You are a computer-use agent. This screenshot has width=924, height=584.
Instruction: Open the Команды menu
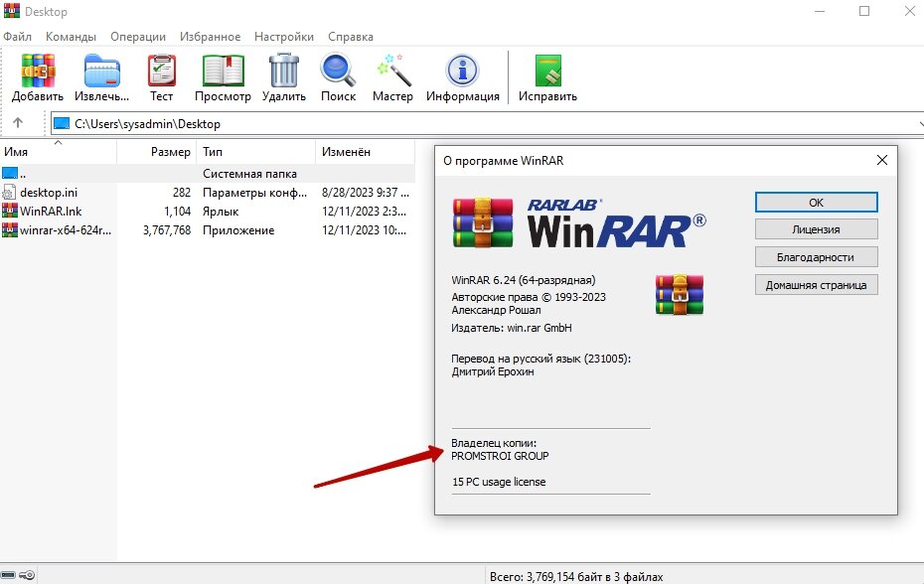[71, 37]
